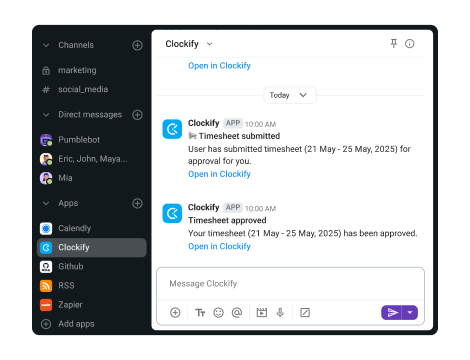
Task: Open the RSS app icon in sidebar
Action: click(x=46, y=286)
